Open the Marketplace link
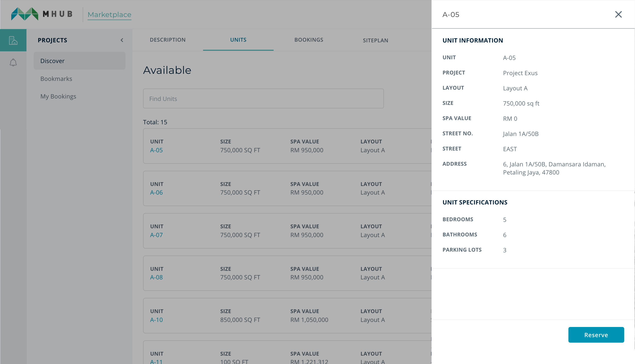 109,15
